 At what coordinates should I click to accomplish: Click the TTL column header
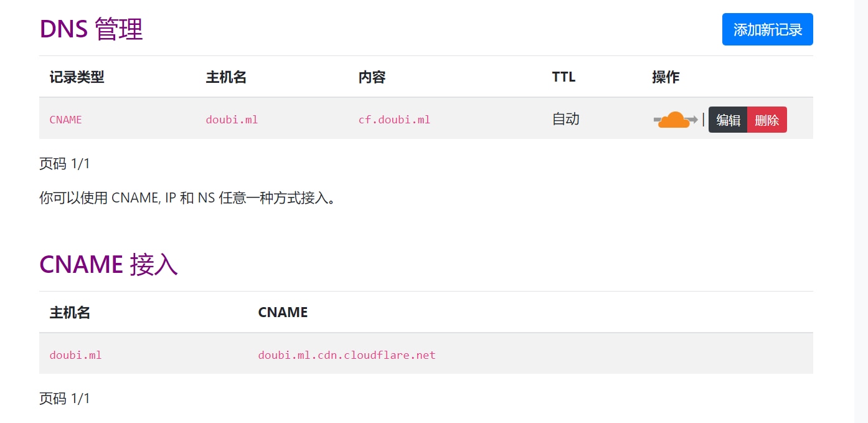564,77
